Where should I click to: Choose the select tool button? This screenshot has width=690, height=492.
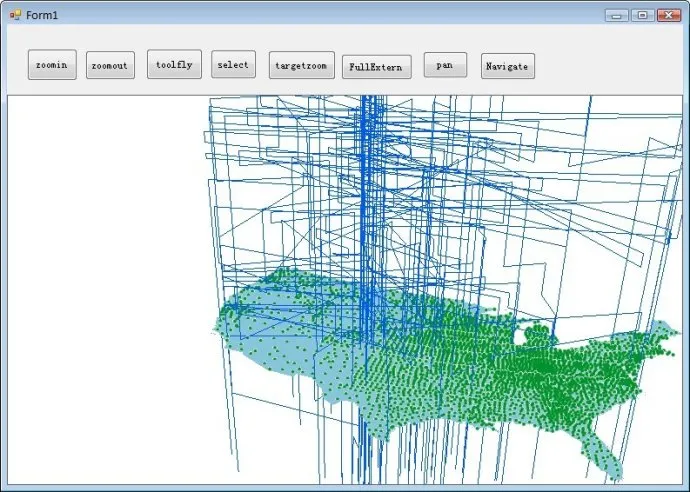pyautogui.click(x=233, y=64)
